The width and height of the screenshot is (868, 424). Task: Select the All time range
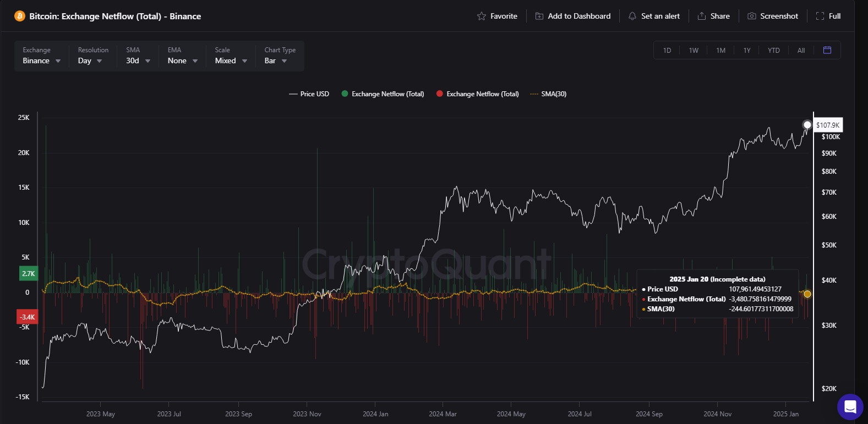pyautogui.click(x=801, y=51)
